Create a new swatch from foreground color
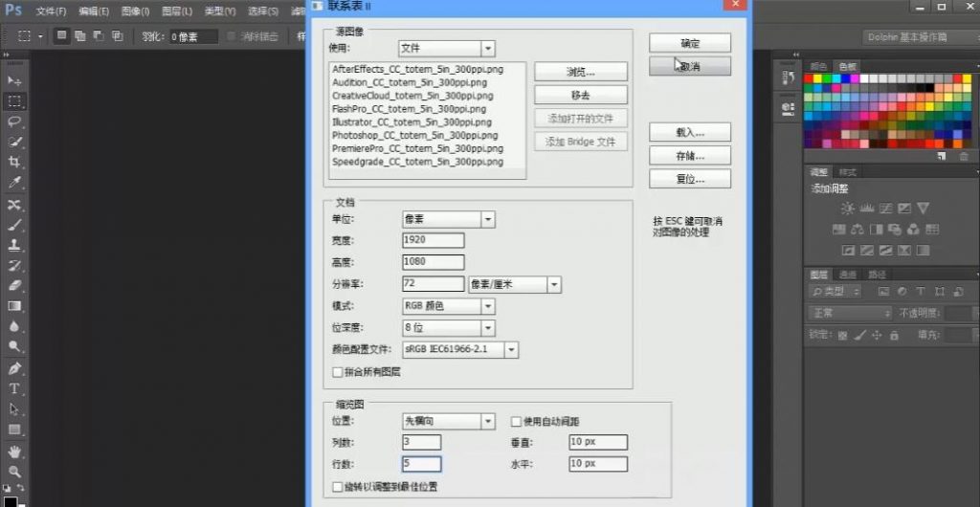The width and height of the screenshot is (980, 507). pos(942,157)
